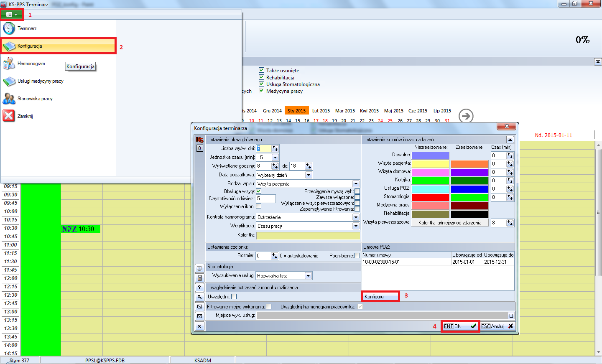The image size is (602, 364).
Task: Open the Wyszukiwanie usług dropdown
Action: (x=308, y=276)
